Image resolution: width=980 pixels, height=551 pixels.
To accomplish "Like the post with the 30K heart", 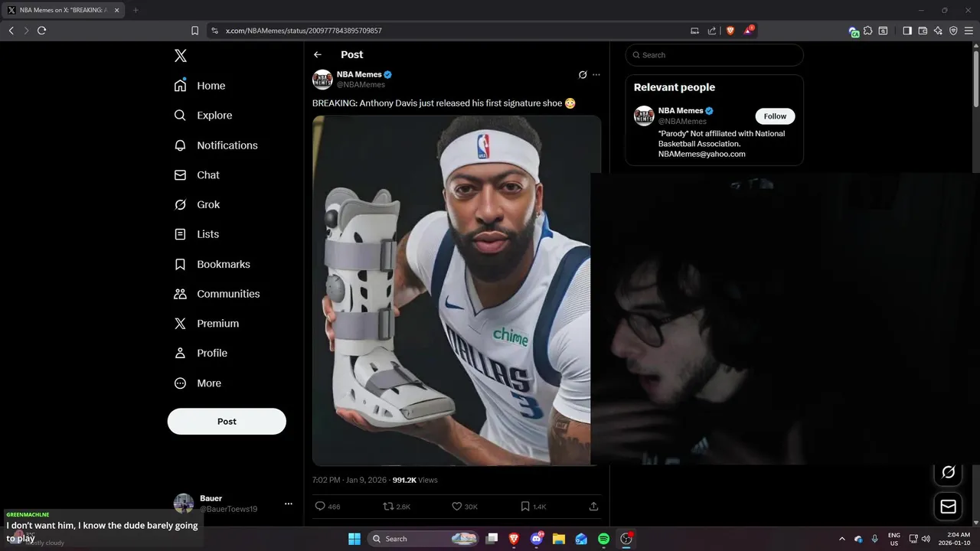I will click(457, 507).
